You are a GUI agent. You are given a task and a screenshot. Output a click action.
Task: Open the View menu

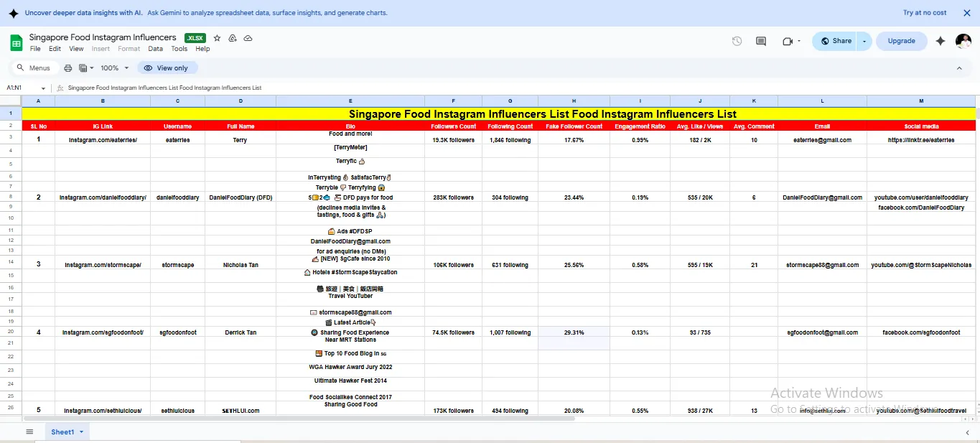coord(76,49)
